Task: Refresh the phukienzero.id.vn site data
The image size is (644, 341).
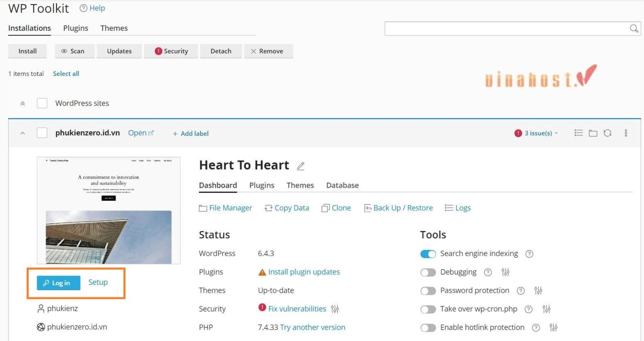Action: (x=607, y=133)
